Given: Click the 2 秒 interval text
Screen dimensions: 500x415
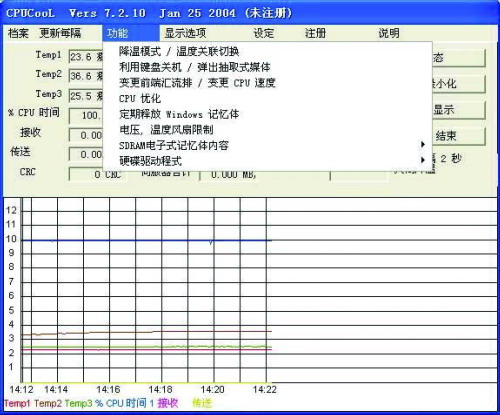Looking at the screenshot, I should [x=451, y=158].
